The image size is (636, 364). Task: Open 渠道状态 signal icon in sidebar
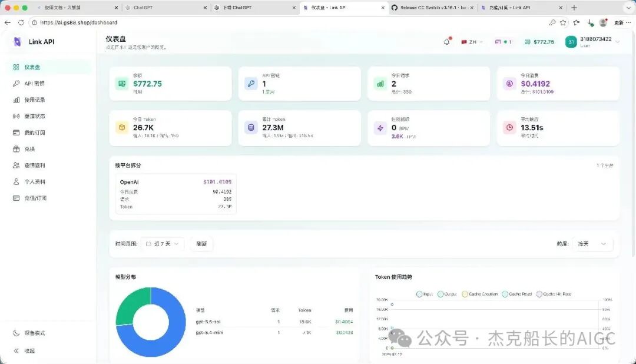click(x=16, y=116)
